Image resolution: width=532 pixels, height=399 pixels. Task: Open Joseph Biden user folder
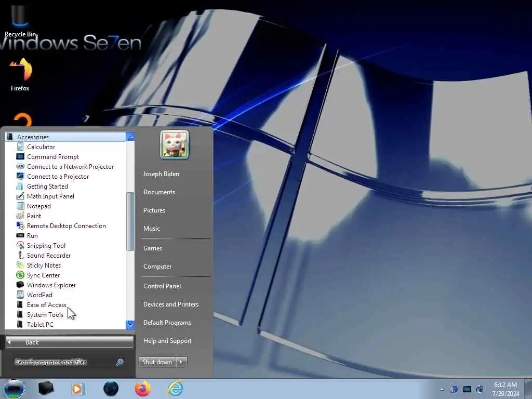pyautogui.click(x=161, y=174)
